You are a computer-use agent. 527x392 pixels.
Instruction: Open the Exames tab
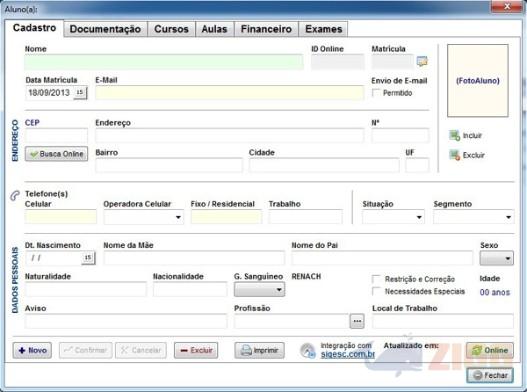click(324, 29)
